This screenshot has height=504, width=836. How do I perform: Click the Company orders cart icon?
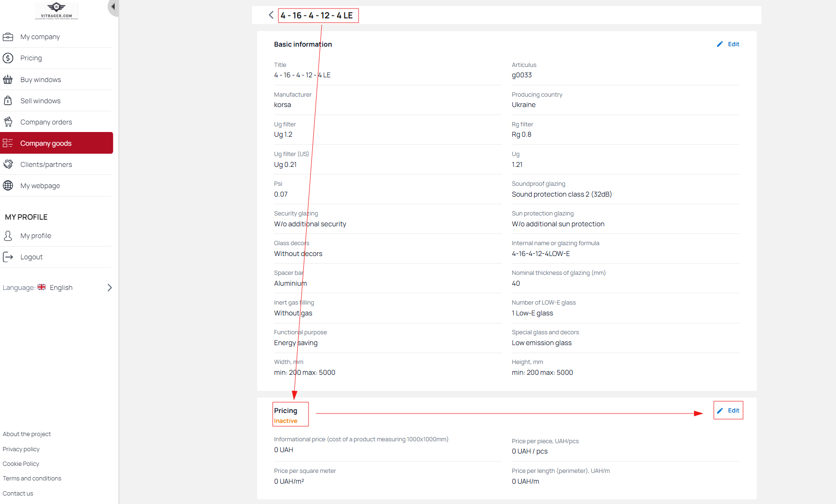click(8, 122)
